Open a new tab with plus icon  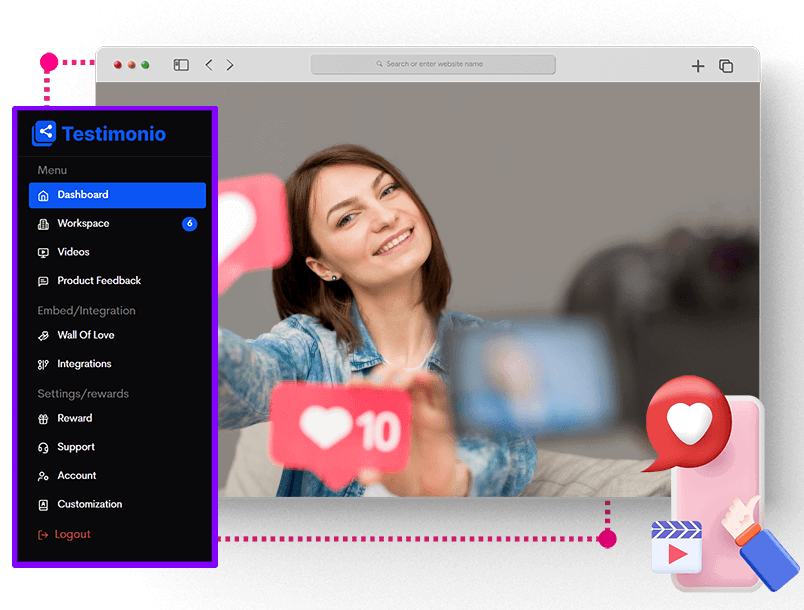click(698, 66)
